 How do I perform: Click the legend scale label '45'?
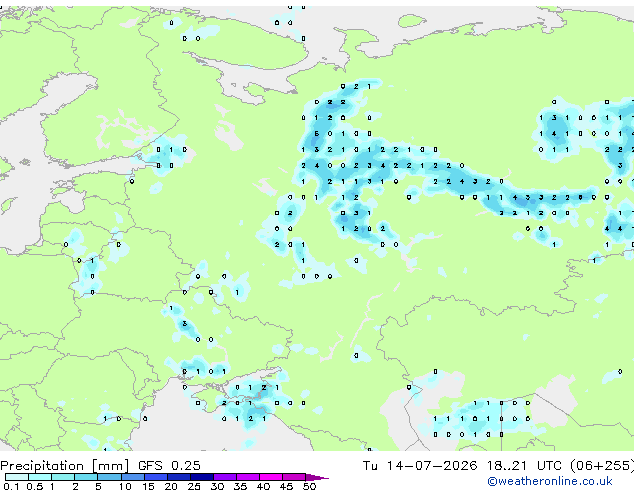tap(286, 486)
